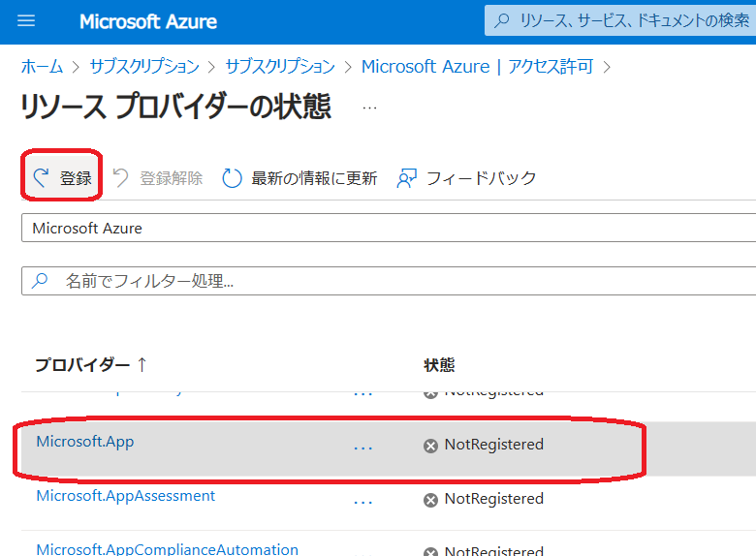The width and height of the screenshot is (756, 556).
Task: Click the search magnifier icon in top bar
Action: (x=502, y=20)
